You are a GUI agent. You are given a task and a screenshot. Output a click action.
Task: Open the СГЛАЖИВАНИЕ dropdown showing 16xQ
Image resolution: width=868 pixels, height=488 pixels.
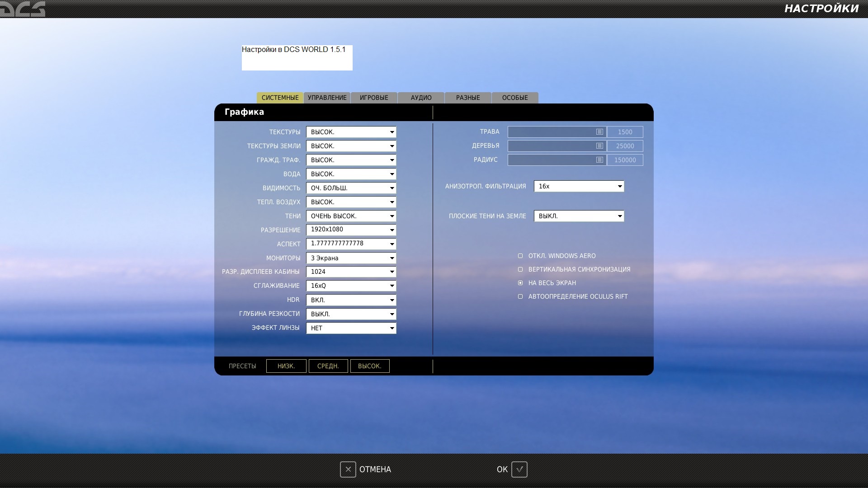(x=351, y=286)
